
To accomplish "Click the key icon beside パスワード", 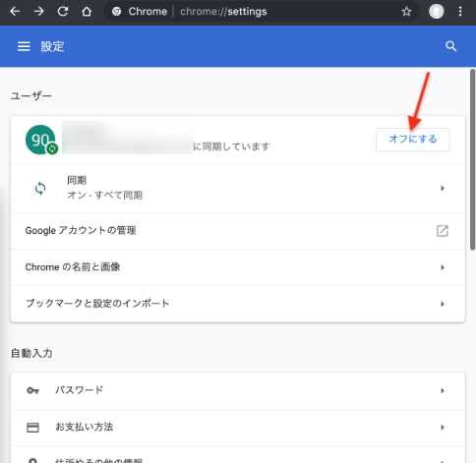I will click(x=32, y=390).
